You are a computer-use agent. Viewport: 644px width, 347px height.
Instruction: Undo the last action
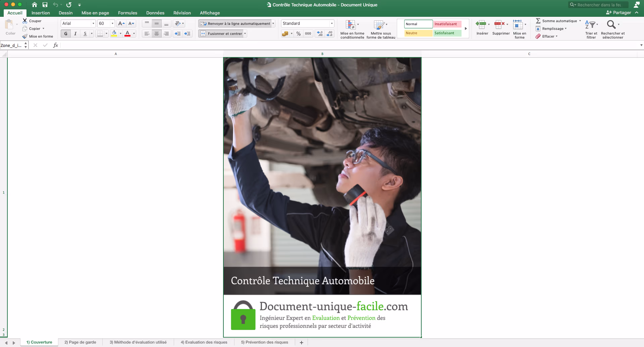tap(56, 5)
